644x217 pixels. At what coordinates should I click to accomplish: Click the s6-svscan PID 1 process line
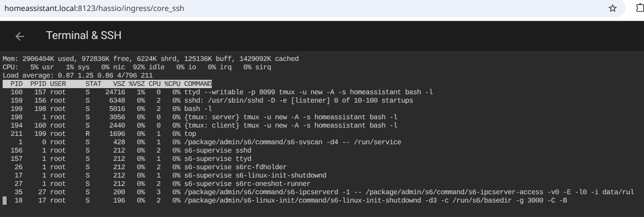pos(202,142)
